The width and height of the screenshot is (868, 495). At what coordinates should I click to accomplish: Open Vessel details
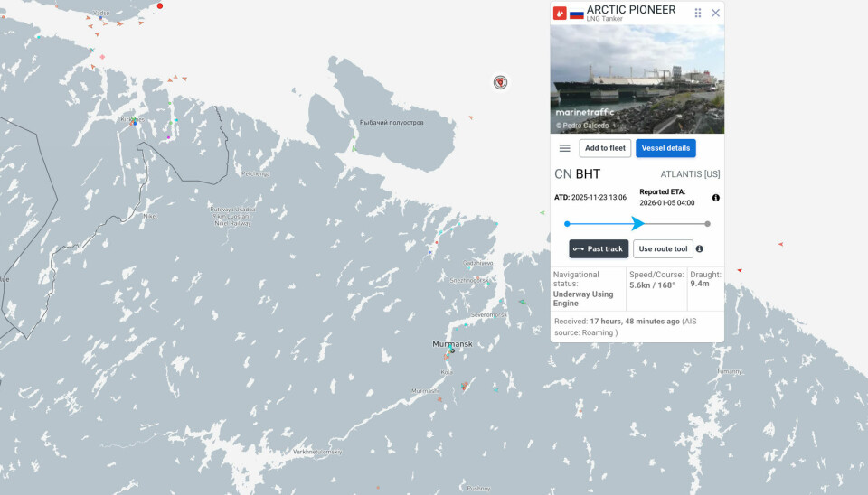click(665, 148)
